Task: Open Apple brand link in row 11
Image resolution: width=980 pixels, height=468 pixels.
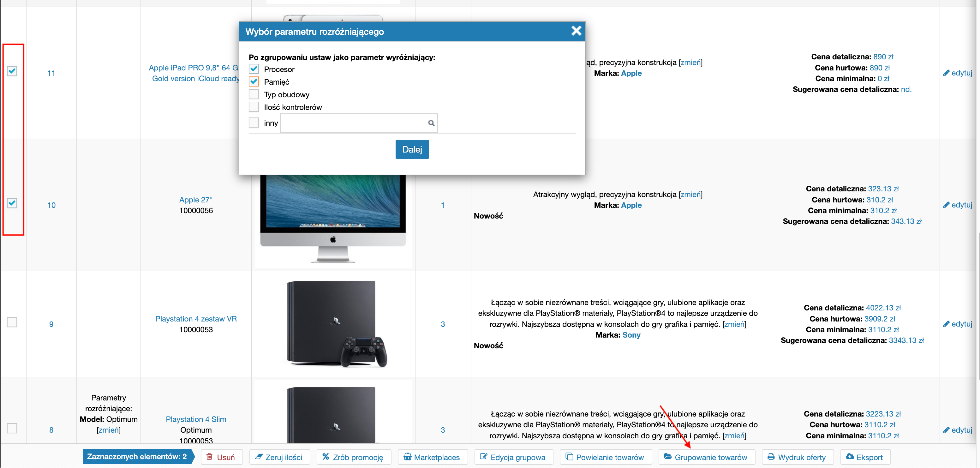Action: coord(631,73)
